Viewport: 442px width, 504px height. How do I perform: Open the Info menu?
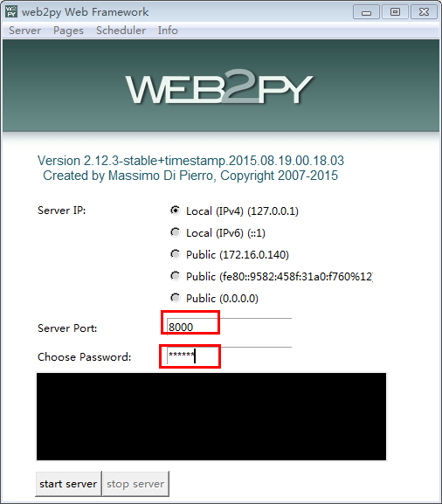tap(168, 31)
